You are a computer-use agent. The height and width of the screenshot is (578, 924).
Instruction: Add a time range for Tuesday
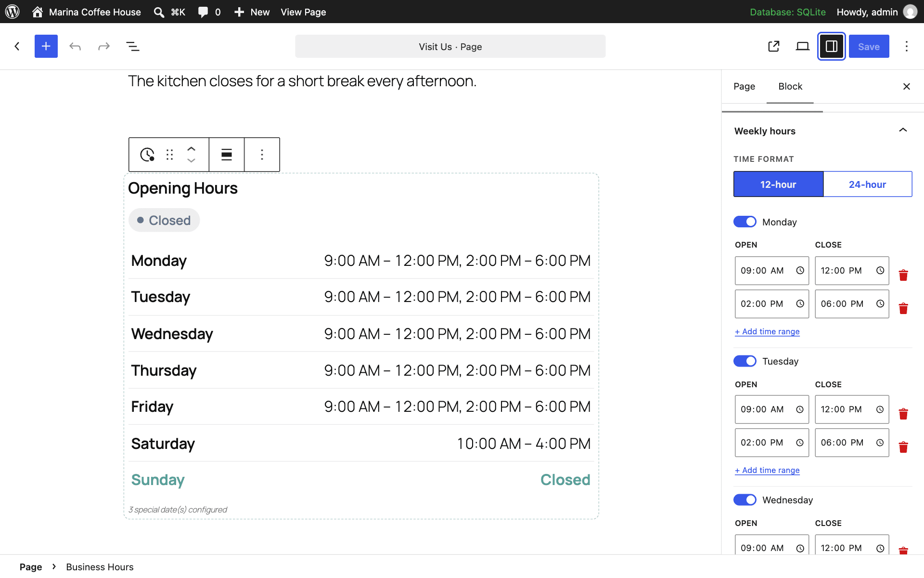(767, 470)
